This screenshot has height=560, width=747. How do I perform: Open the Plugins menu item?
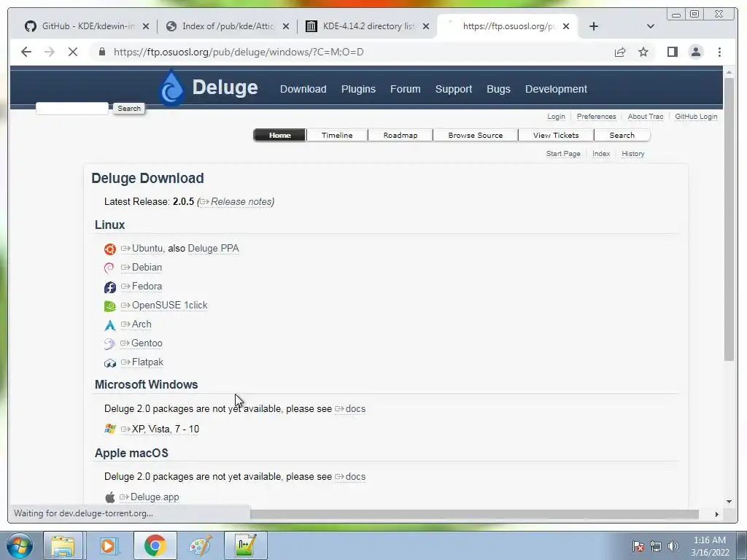(358, 89)
